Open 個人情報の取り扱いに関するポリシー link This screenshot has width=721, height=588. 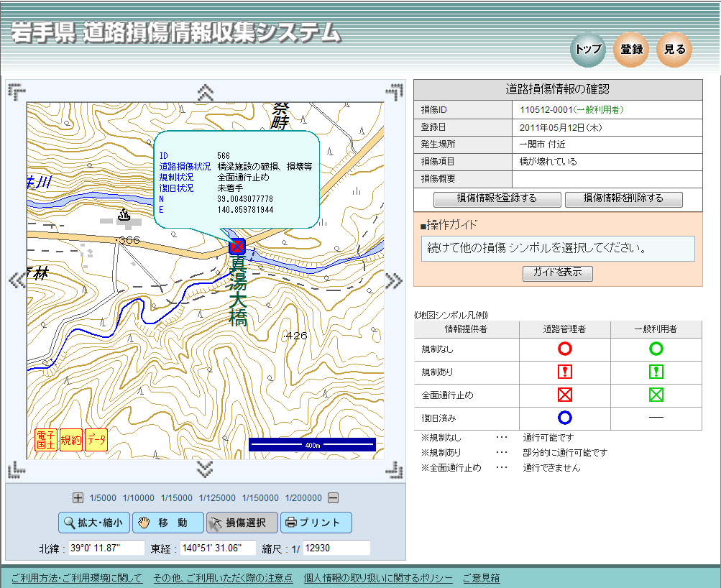378,578
